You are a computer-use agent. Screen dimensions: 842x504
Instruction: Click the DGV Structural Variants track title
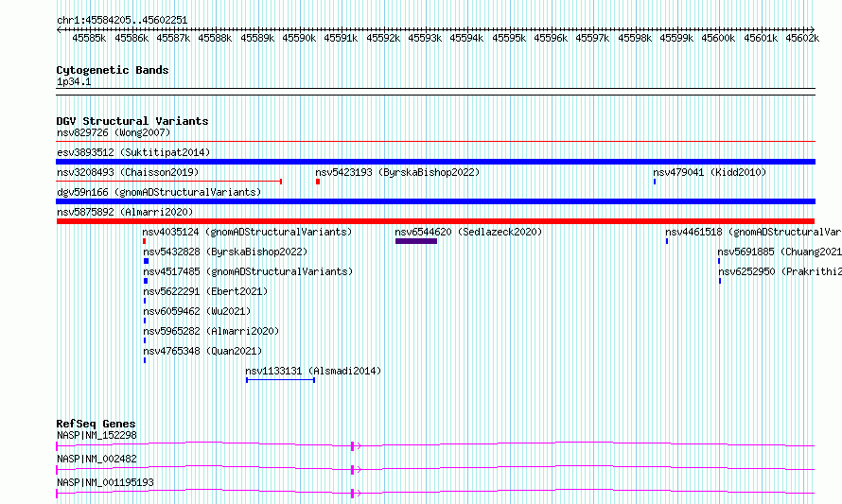pos(132,121)
